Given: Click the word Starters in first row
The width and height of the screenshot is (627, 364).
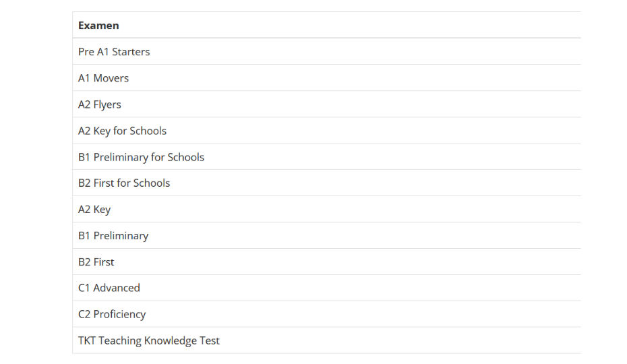Looking at the screenshot, I should coord(131,52).
